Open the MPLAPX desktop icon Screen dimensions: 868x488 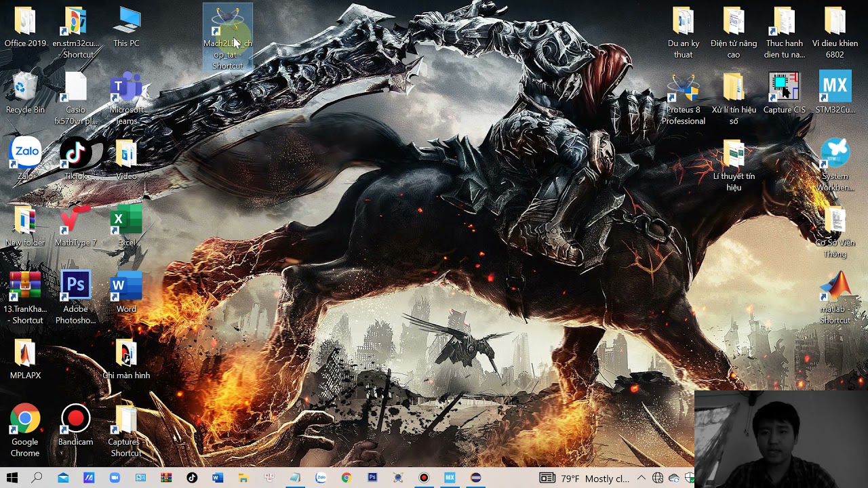click(x=25, y=359)
